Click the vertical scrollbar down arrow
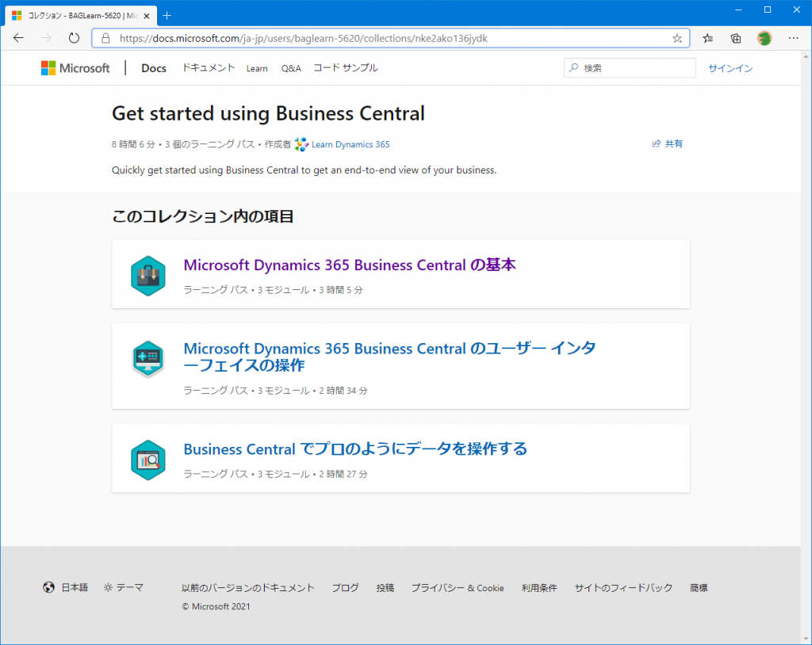 (x=806, y=639)
